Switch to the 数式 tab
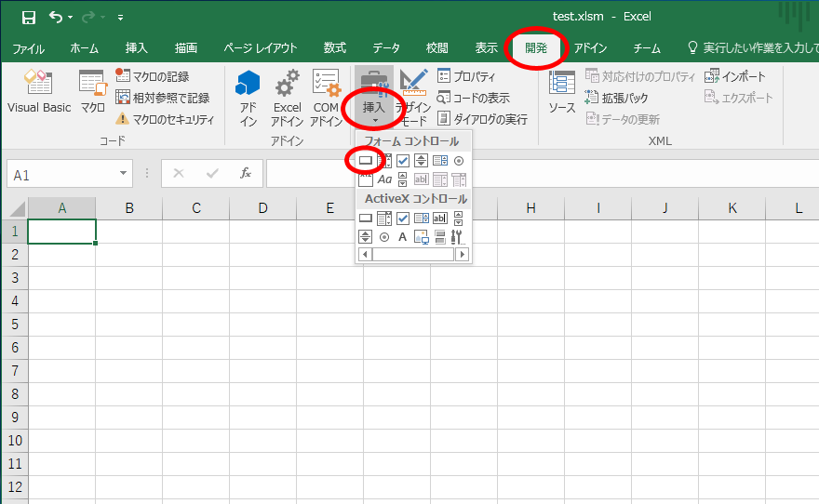This screenshot has height=504, width=819. [334, 48]
